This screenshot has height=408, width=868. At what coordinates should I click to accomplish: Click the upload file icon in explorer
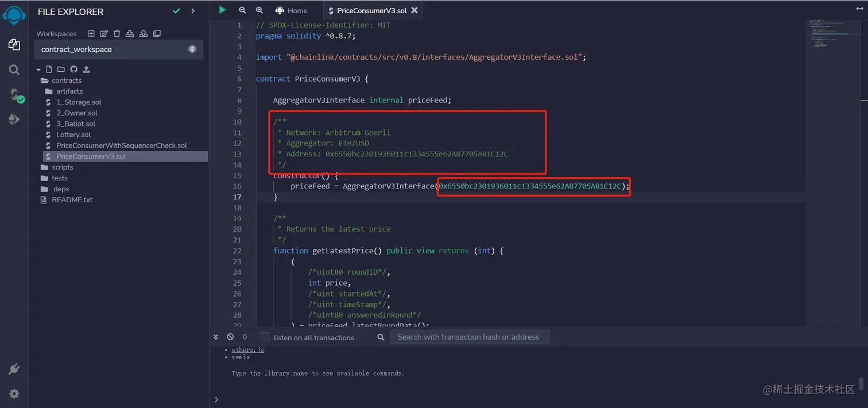pos(86,70)
